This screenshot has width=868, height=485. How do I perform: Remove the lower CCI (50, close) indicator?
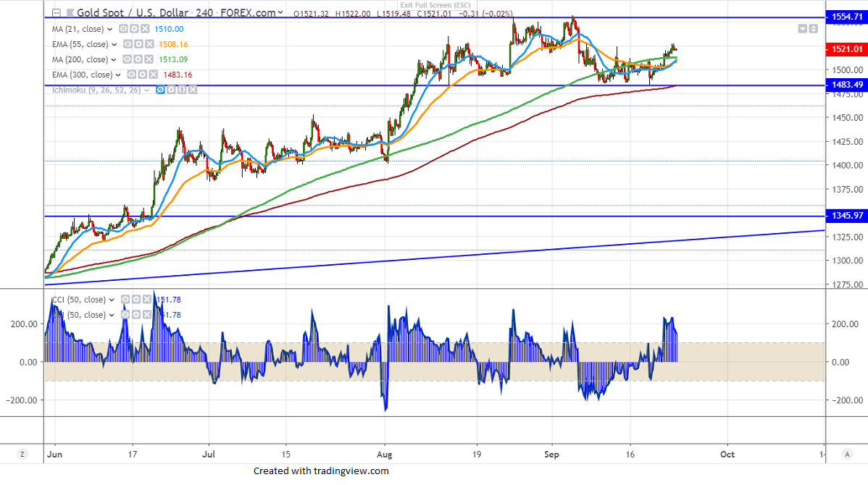[146, 315]
